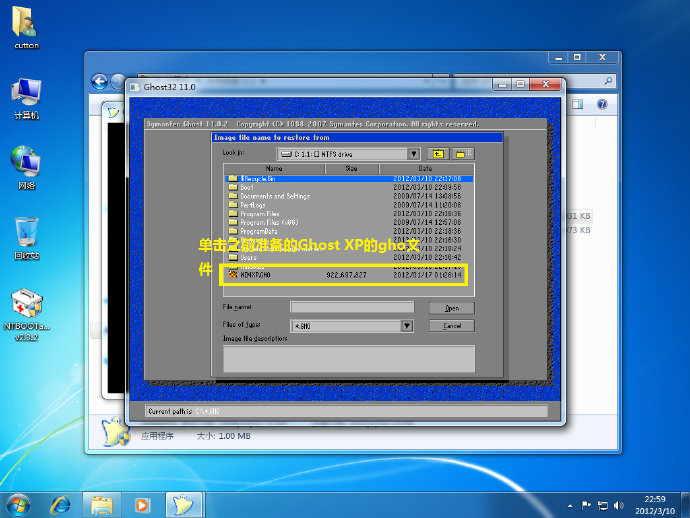Image resolution: width=690 pixels, height=518 pixels.
Task: Select Documents and Settings folder
Action: 349,196
